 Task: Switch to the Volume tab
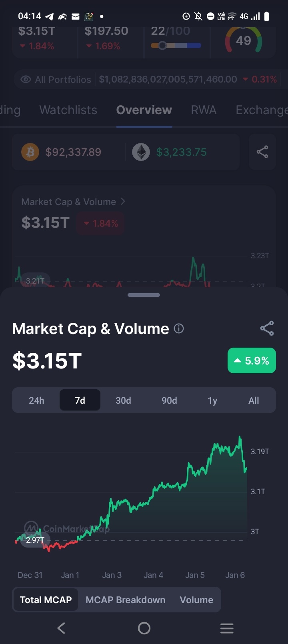pos(196,600)
